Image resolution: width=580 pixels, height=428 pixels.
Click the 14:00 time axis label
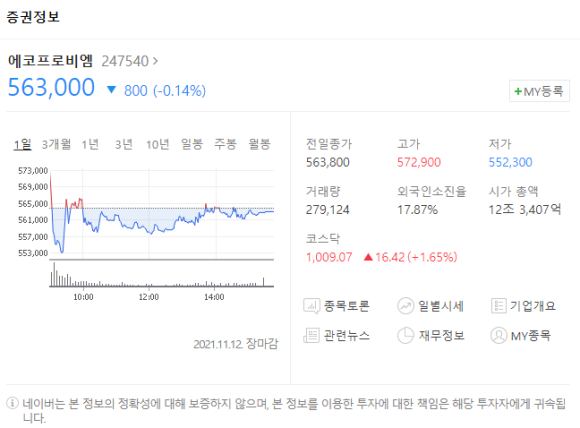[214, 297]
